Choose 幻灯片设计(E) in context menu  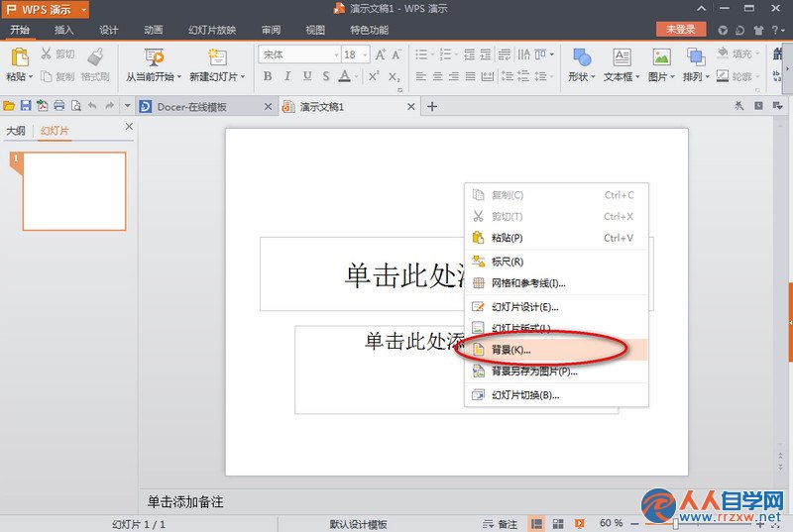(556, 307)
